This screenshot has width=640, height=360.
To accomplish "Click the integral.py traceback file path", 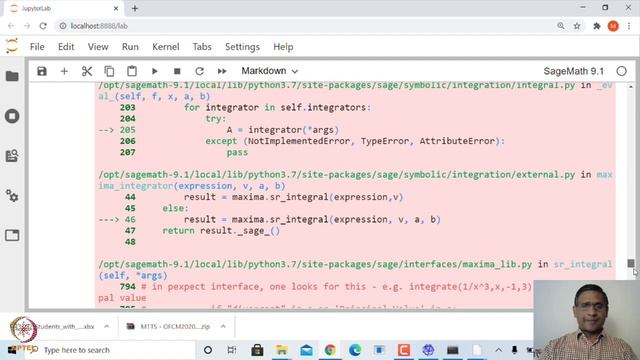I will click(336, 85).
